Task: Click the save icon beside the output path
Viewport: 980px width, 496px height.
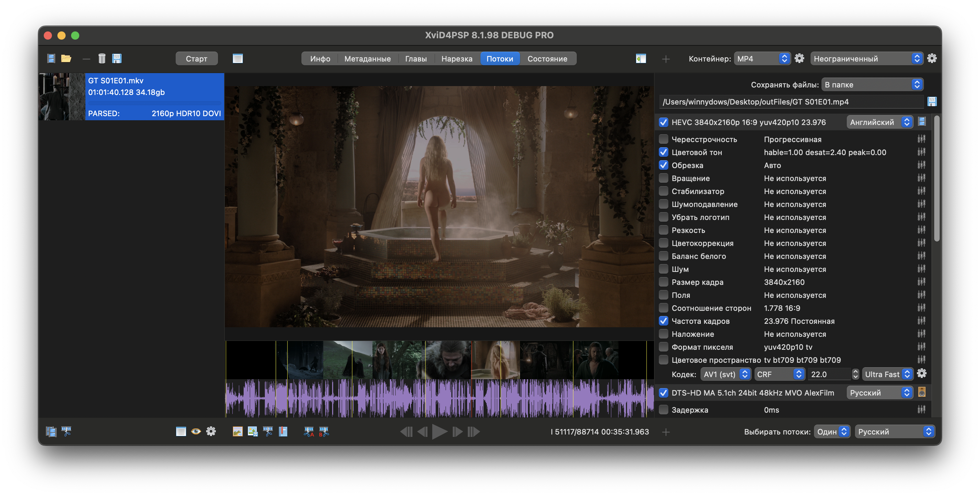Action: [x=932, y=101]
